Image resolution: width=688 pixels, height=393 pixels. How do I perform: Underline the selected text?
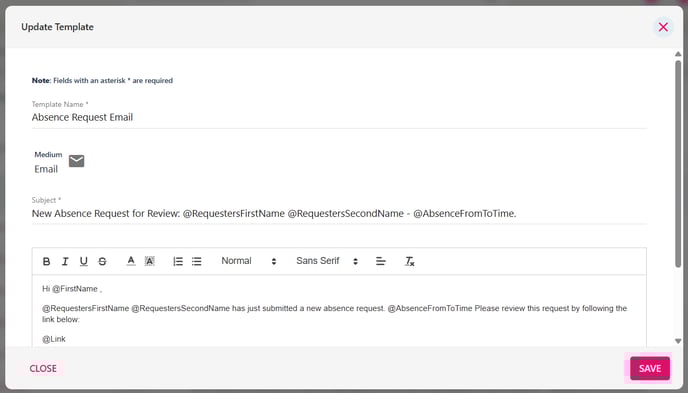click(x=83, y=261)
